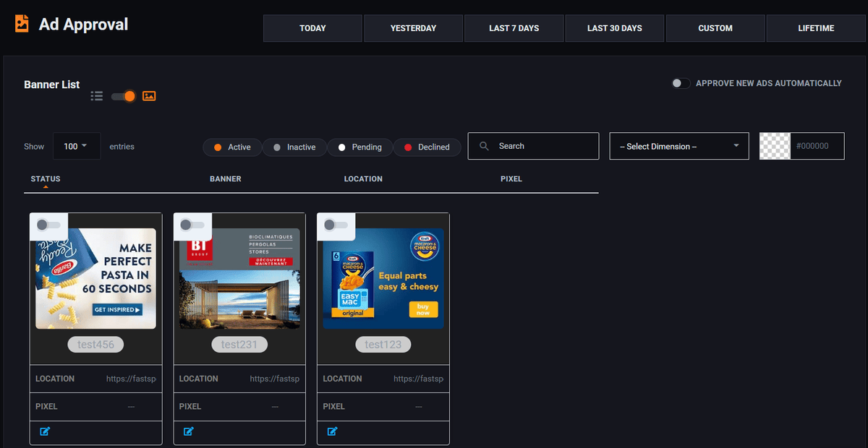Open the BT Group pergolas banner thumbnail
868x448 pixels.
point(239,278)
